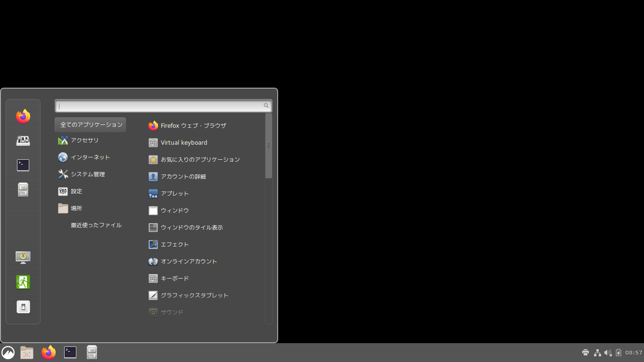This screenshot has width=644, height=362.
Task: Select the 最近使ったファイル category
Action: click(91, 225)
